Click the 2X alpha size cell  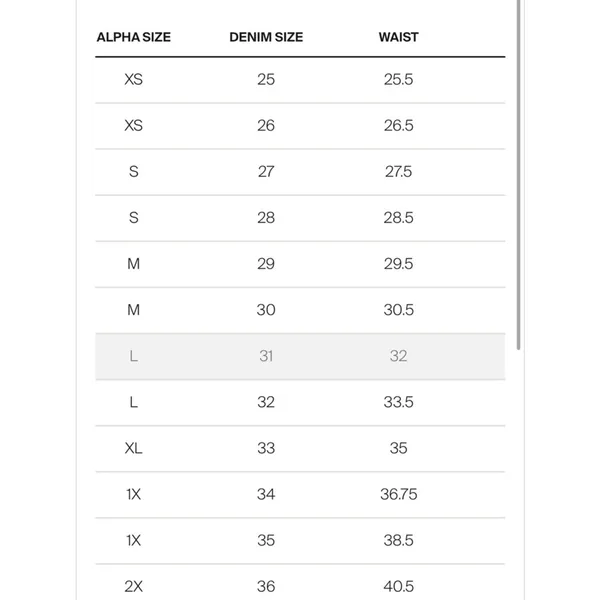click(x=134, y=587)
